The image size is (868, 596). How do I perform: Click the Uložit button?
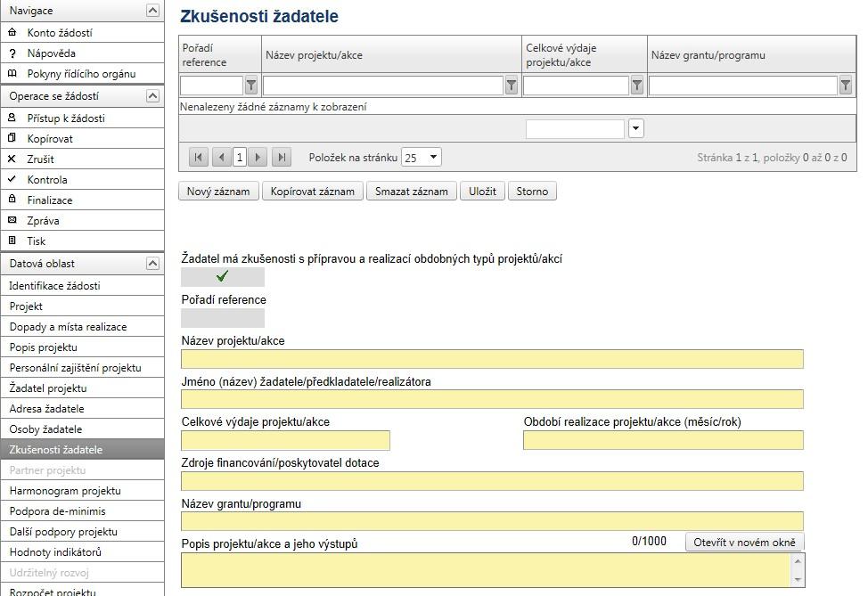pos(482,192)
